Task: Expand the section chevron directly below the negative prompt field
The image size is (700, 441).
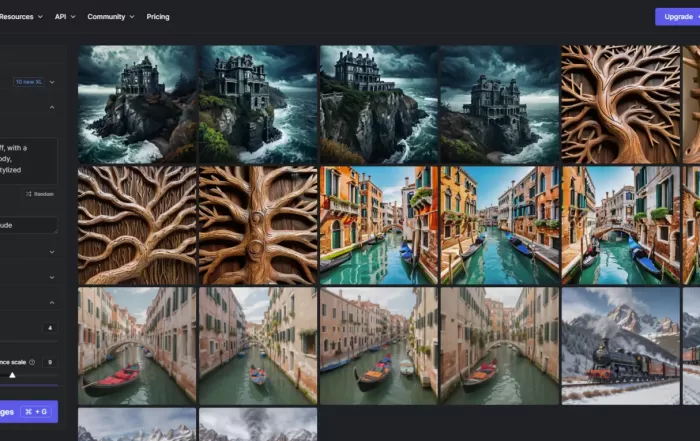Action: 52,252
